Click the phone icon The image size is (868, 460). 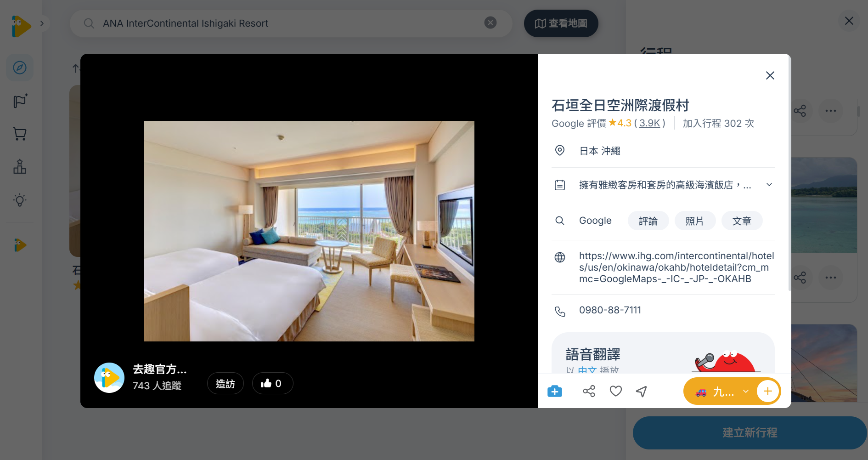560,312
